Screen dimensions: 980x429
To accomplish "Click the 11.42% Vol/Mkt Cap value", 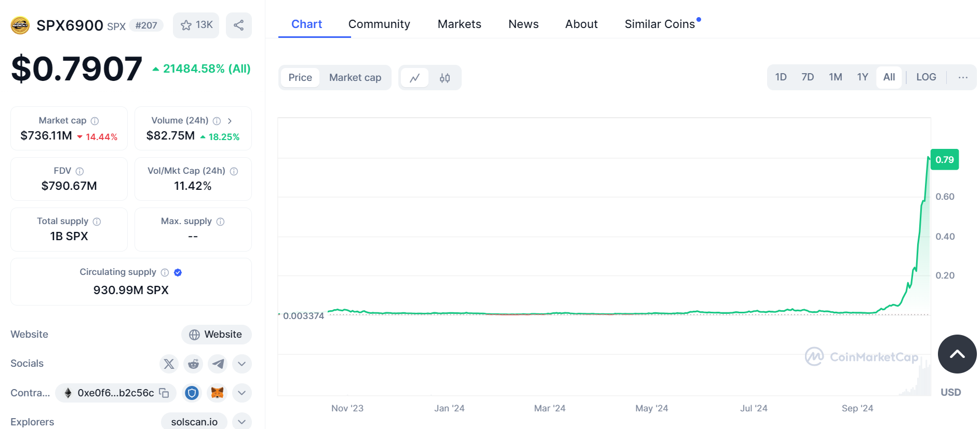I will point(193,186).
